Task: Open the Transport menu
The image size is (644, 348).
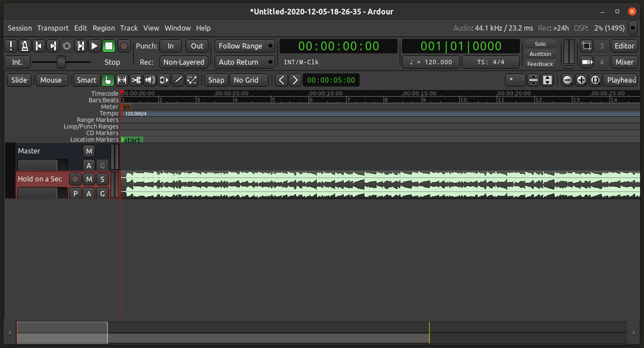Action: 52,28
